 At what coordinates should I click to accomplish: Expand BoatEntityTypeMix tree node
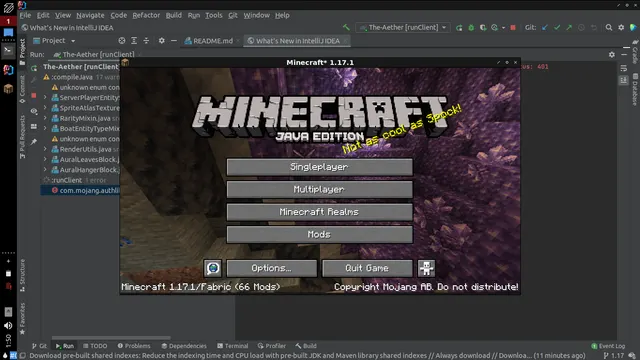[x=45, y=129]
